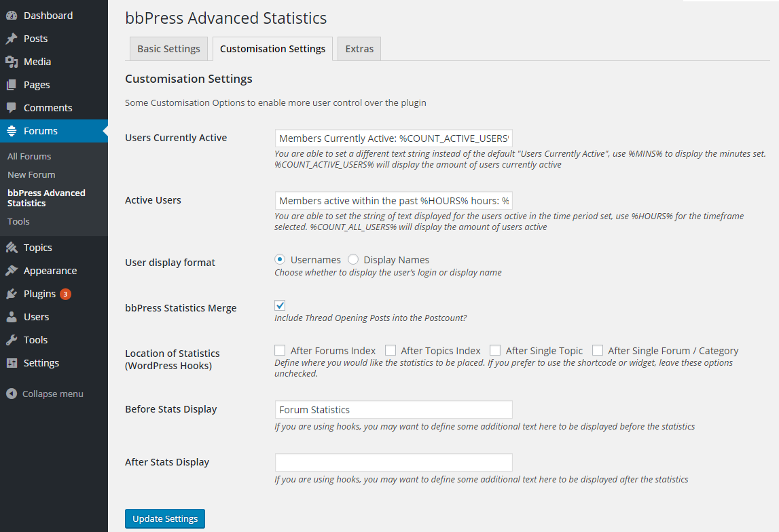Click the bbPress Advanced Statistics page heading
This screenshot has height=532, width=779.
pyautogui.click(x=226, y=18)
